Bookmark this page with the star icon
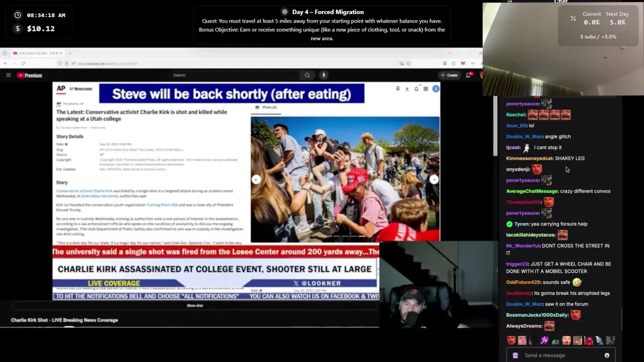Image resolution: width=644 pixels, height=362 pixels. (408, 63)
